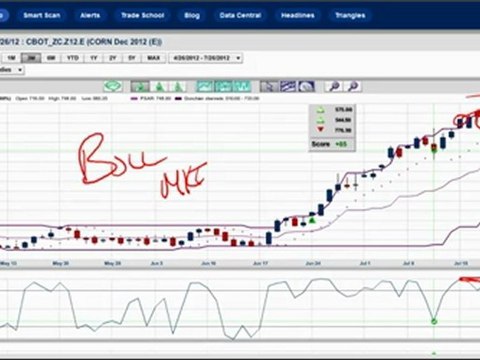This screenshot has width=480, height=360.
Task: Show MAX time range
Action: click(154, 58)
